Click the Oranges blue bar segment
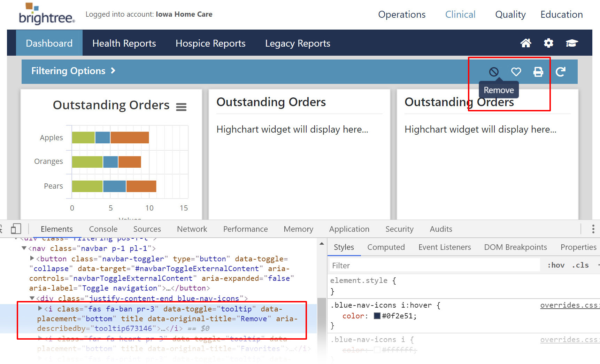 point(110,162)
